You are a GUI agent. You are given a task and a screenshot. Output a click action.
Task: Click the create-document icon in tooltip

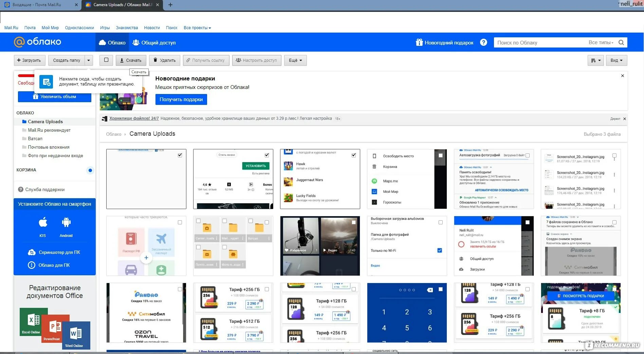pos(46,82)
